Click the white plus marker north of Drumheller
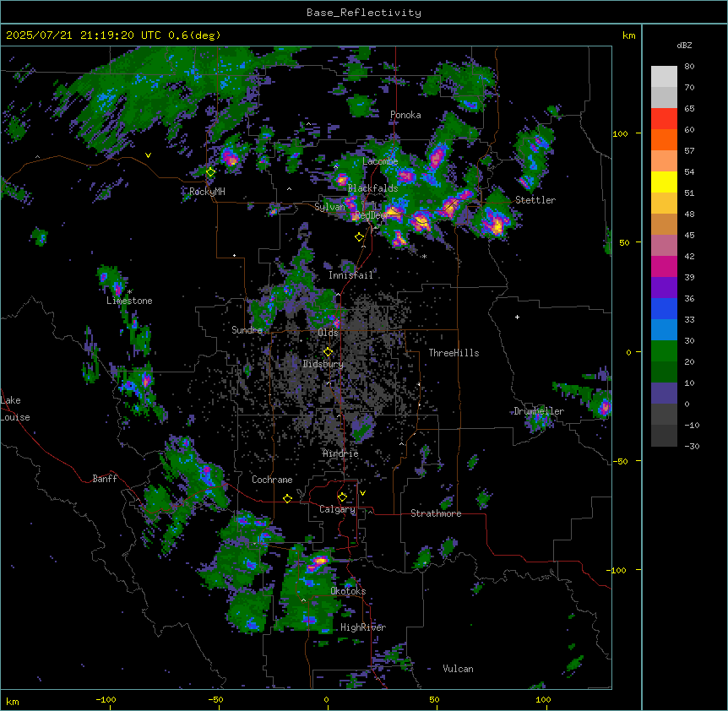 [517, 317]
